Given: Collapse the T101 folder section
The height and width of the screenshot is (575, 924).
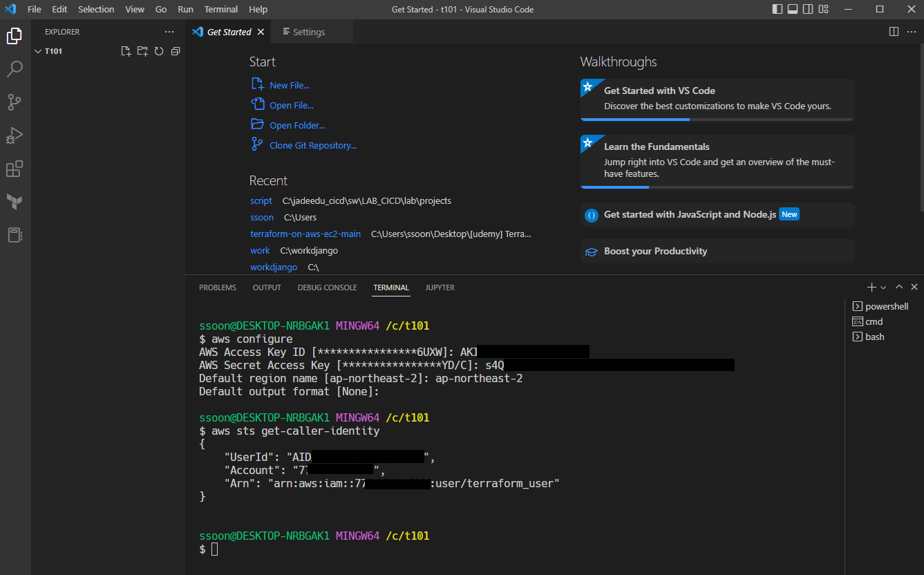Looking at the screenshot, I should click(108, 51).
